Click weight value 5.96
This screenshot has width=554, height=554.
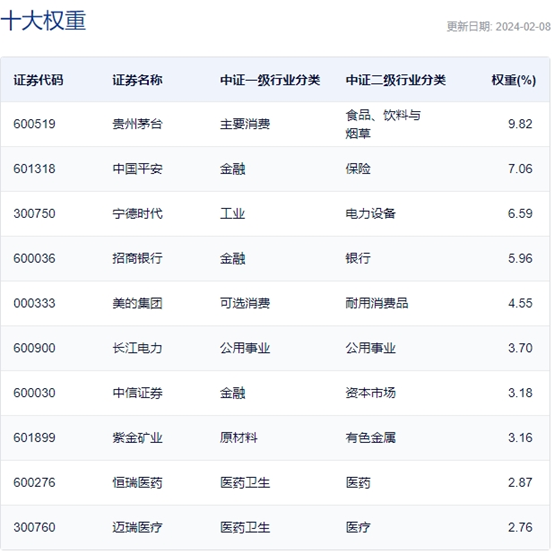tap(520, 259)
